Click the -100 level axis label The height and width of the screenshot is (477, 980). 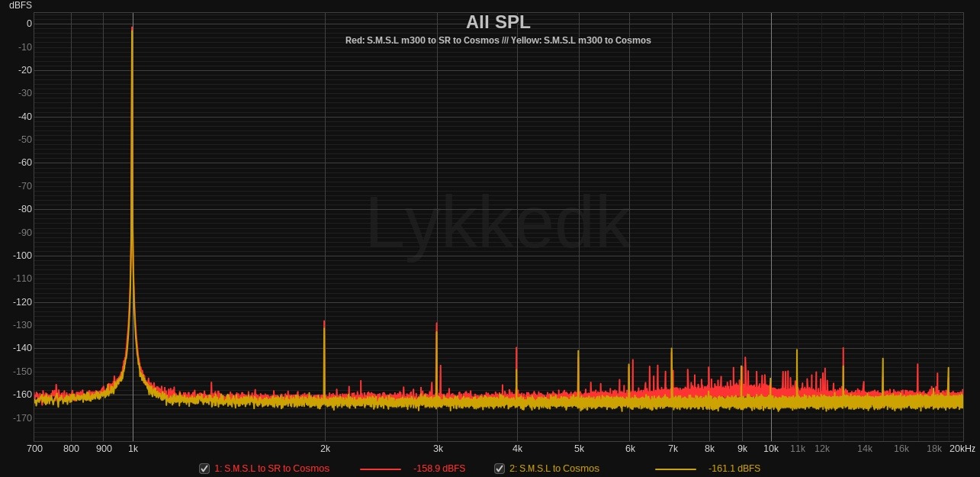coord(21,256)
